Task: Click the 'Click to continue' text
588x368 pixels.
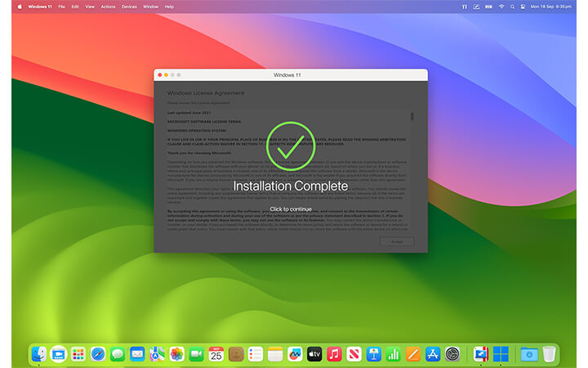Action: [x=291, y=209]
